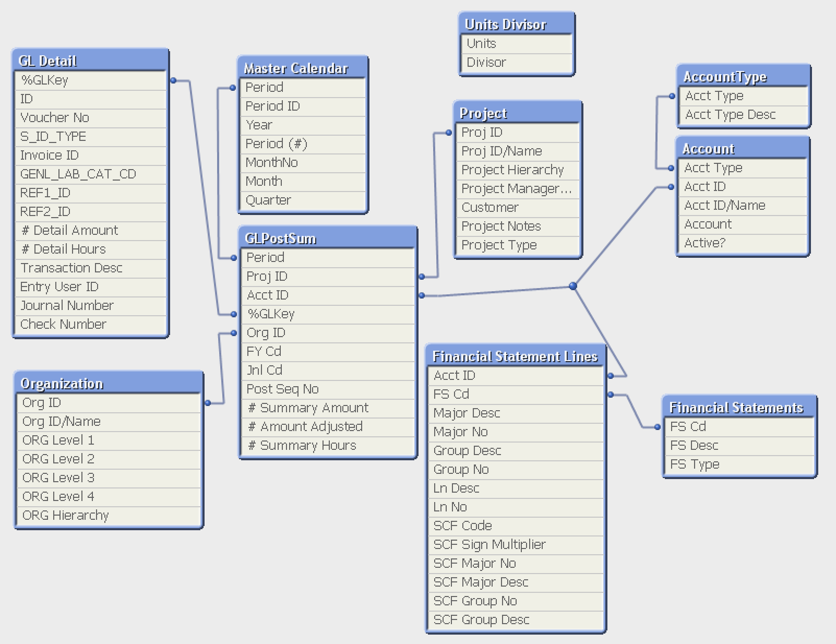
Task: Click the Divisor field
Action: [x=517, y=63]
